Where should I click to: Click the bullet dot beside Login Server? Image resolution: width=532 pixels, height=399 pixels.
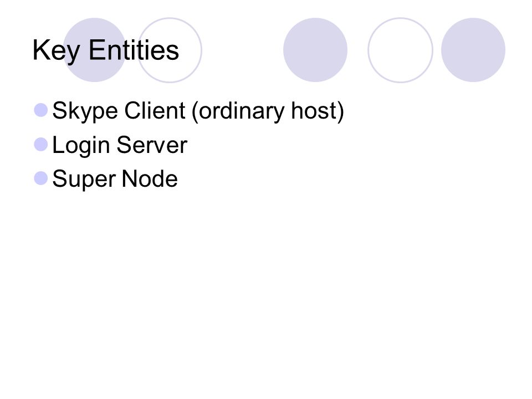40,144
